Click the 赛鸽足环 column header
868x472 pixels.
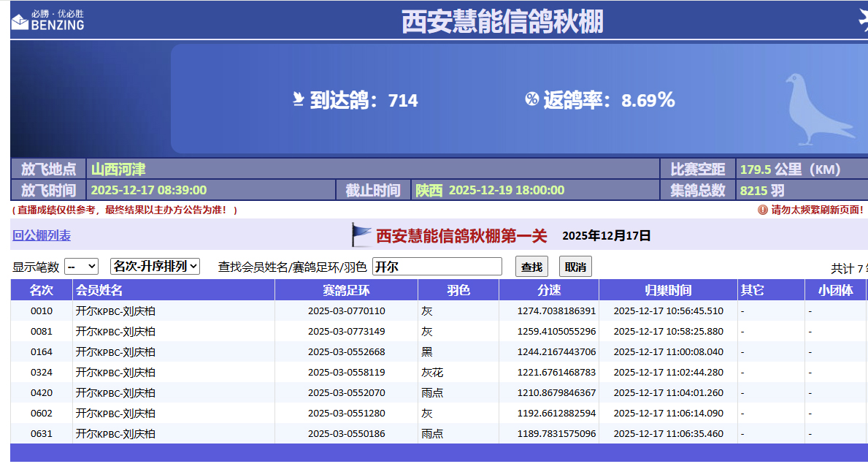point(346,290)
